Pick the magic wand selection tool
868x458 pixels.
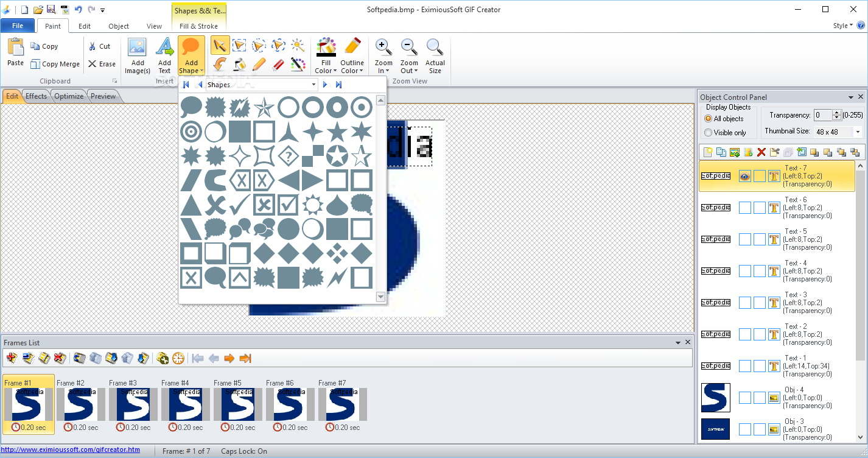[x=298, y=45]
